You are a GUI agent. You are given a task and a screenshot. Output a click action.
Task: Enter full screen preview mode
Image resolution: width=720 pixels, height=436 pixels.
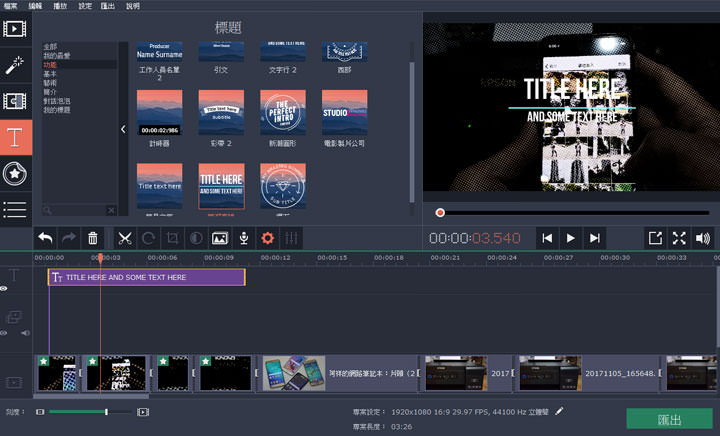click(x=679, y=238)
